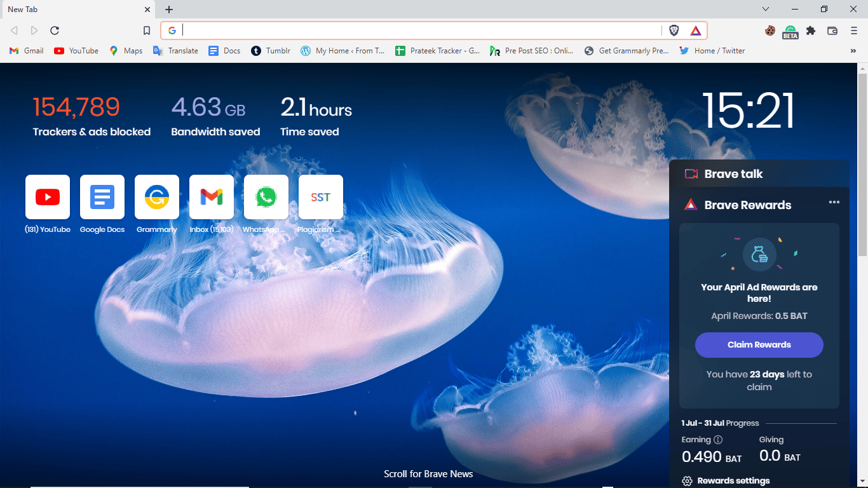Click the Google search engine icon in address bar
This screenshot has width=868, height=488.
(x=172, y=30)
